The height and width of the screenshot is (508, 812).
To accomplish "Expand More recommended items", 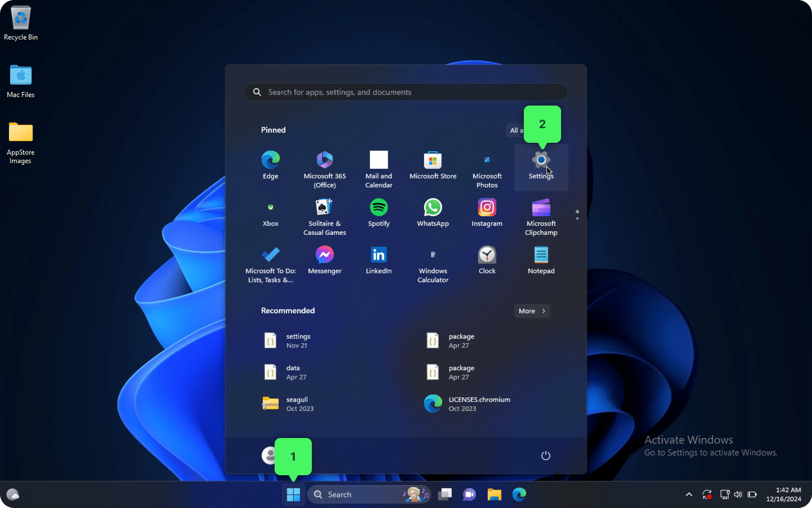I will pyautogui.click(x=532, y=311).
